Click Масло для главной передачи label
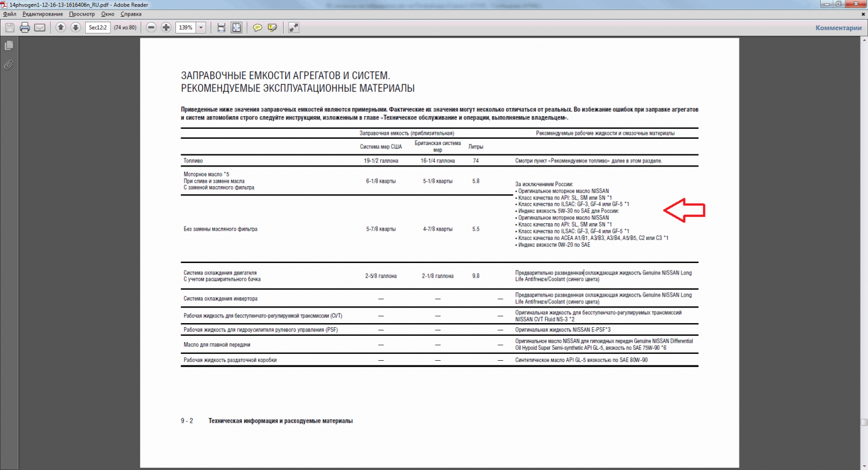This screenshot has height=470, width=868. pyautogui.click(x=217, y=345)
